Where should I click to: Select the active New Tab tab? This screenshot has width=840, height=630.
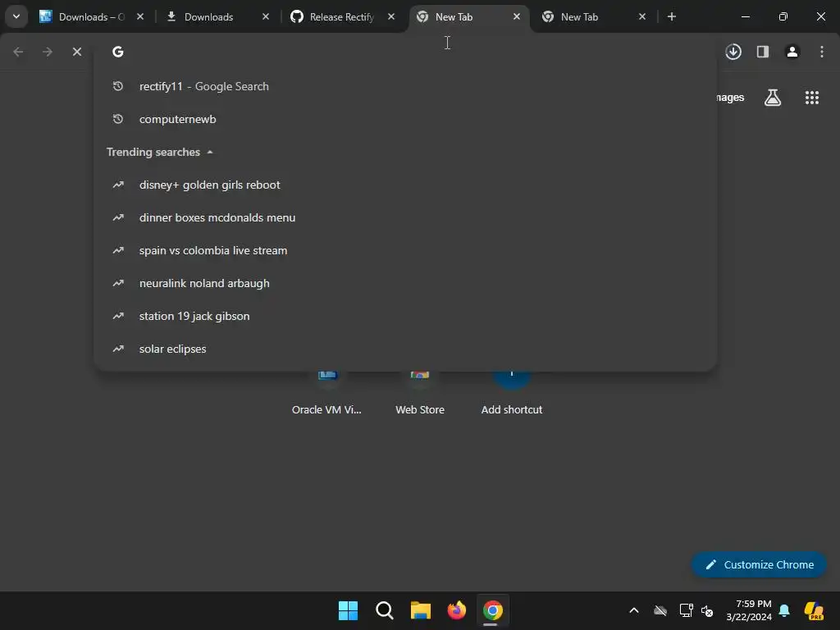tap(468, 16)
